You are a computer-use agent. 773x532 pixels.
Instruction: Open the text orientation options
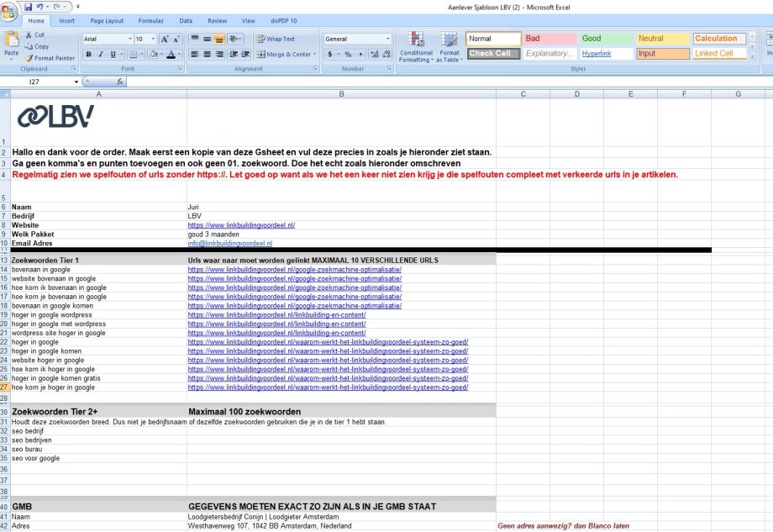(235, 39)
